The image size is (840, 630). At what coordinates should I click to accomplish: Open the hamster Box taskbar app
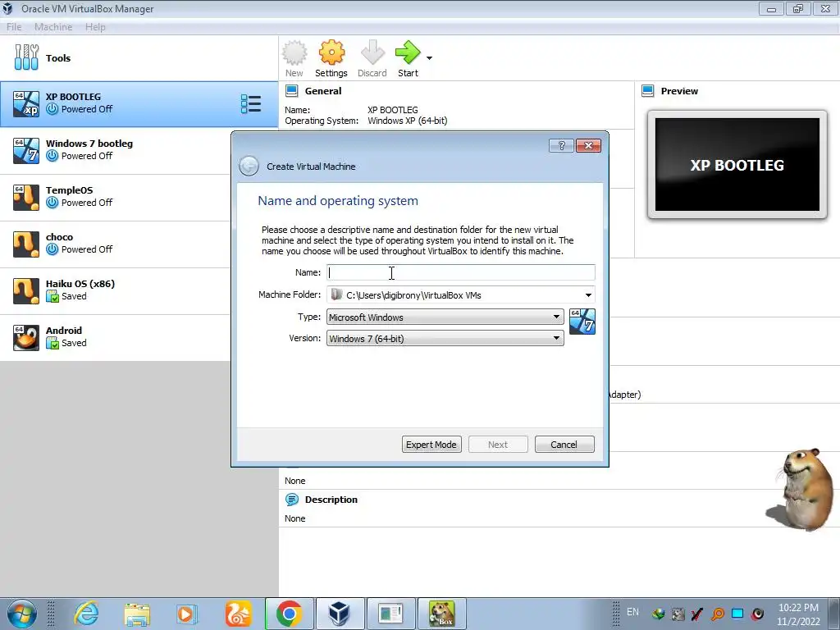tap(442, 614)
